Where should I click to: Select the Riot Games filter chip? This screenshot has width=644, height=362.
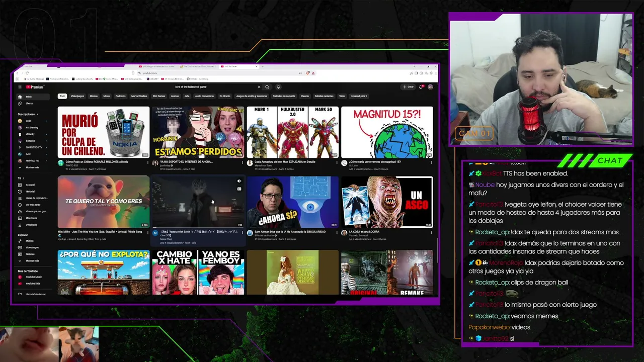[159, 96]
